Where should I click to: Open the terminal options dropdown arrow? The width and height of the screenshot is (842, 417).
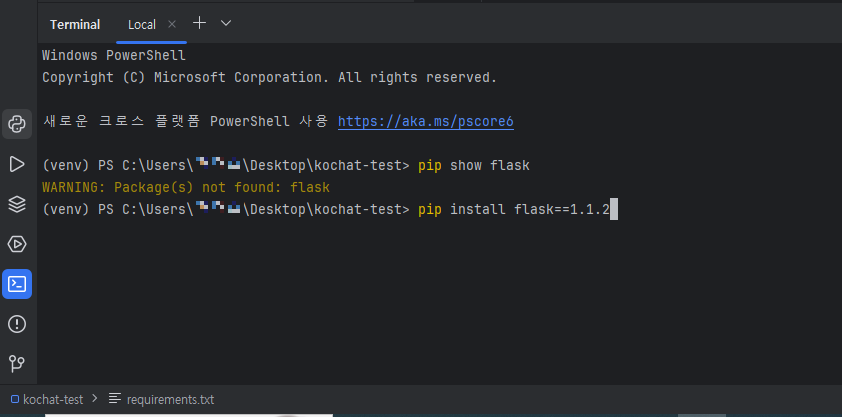[x=226, y=23]
